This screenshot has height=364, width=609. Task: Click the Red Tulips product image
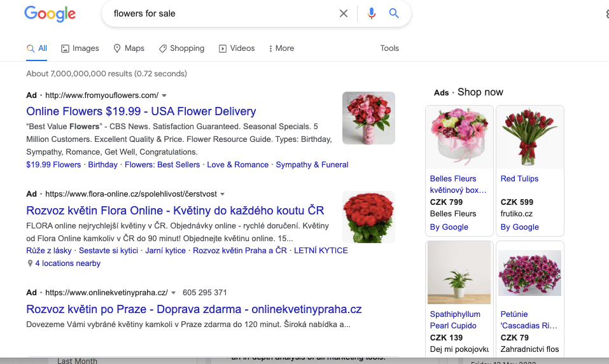pyautogui.click(x=529, y=137)
